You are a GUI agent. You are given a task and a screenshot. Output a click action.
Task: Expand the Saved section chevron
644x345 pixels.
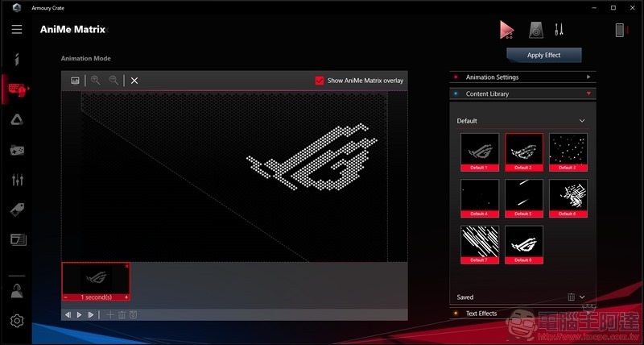582,297
